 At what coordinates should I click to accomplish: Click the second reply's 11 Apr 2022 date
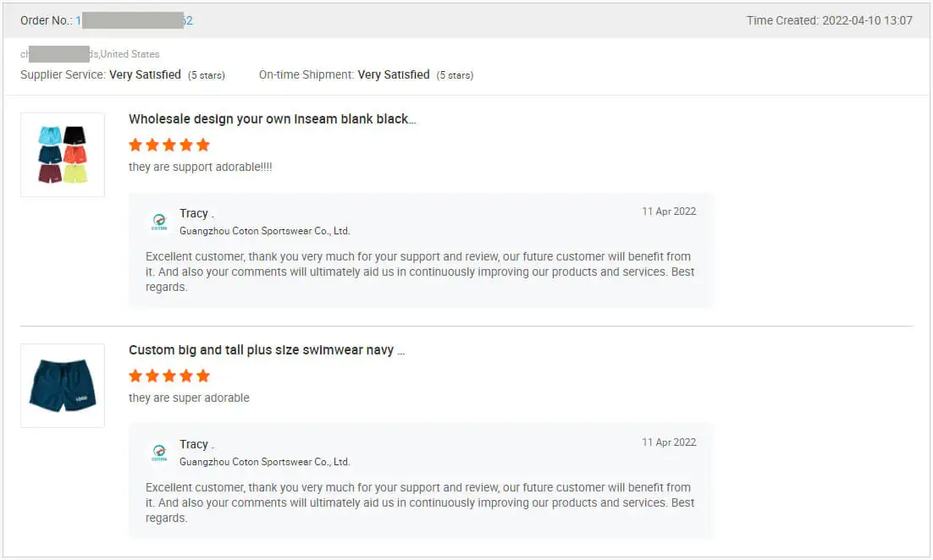tap(669, 442)
